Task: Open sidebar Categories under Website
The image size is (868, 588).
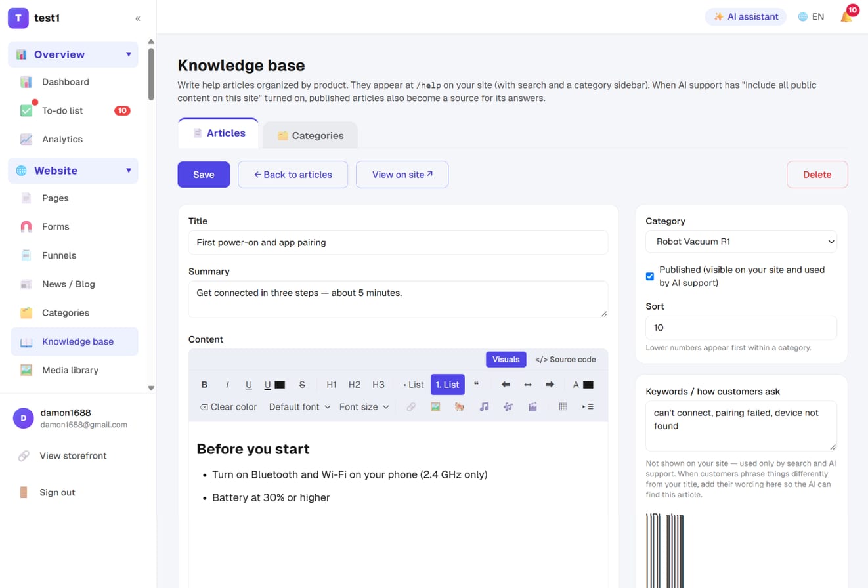Action: pyautogui.click(x=74, y=313)
